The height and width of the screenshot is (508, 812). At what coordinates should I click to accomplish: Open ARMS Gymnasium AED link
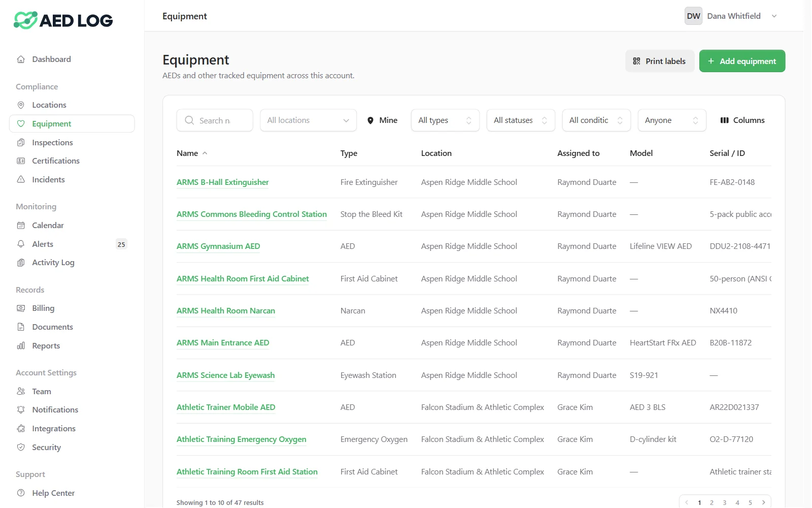click(x=218, y=246)
